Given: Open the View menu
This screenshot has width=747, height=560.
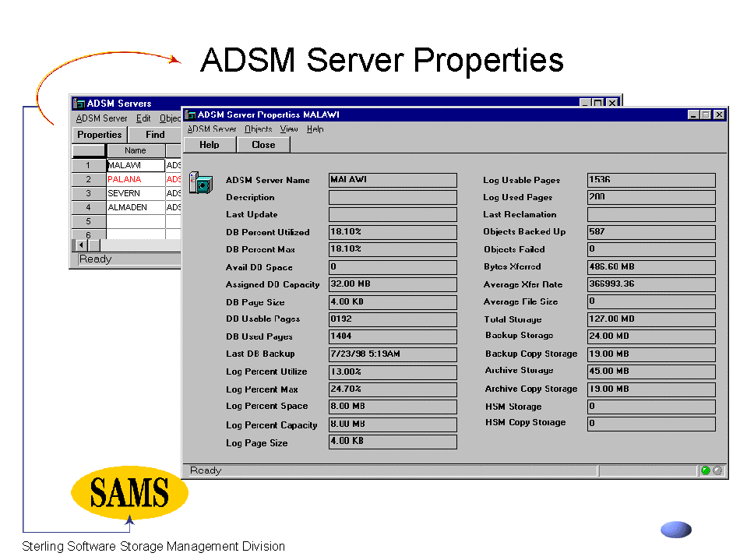Looking at the screenshot, I should [x=289, y=129].
